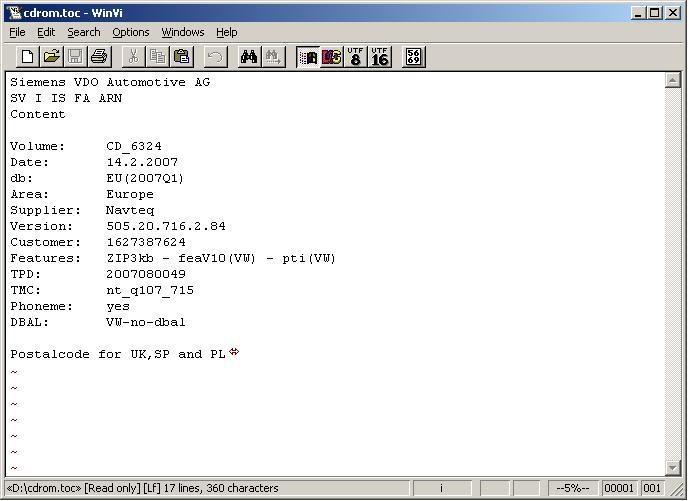Viewport: 689px width, 501px height.
Task: Click the status bar mode indicator 'i'
Action: pyautogui.click(x=442, y=488)
